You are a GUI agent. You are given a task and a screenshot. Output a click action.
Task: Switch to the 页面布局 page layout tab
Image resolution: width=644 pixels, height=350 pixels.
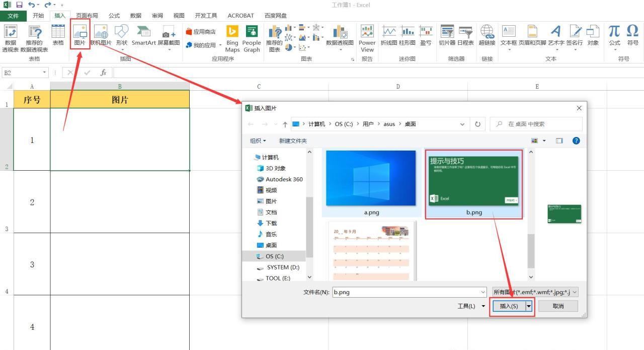pyautogui.click(x=87, y=16)
